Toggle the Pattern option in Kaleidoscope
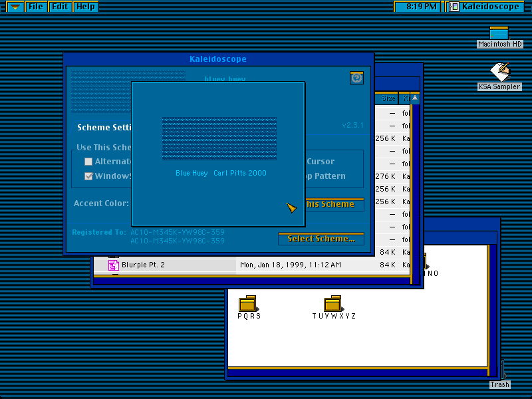Viewport: 532px width, 399px height. coord(326,176)
